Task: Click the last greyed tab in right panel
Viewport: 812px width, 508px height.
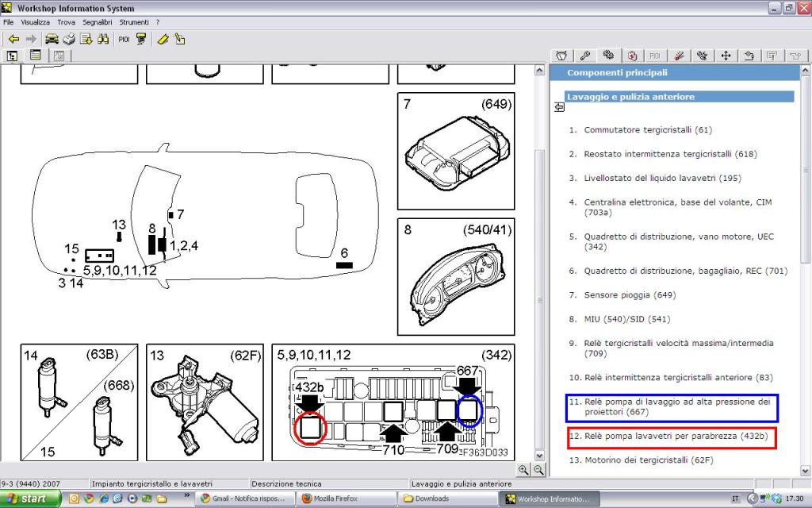Action: [795, 56]
